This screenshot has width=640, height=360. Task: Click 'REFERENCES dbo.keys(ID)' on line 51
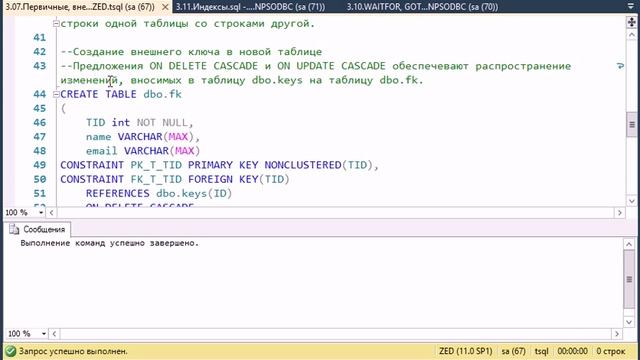click(159, 193)
